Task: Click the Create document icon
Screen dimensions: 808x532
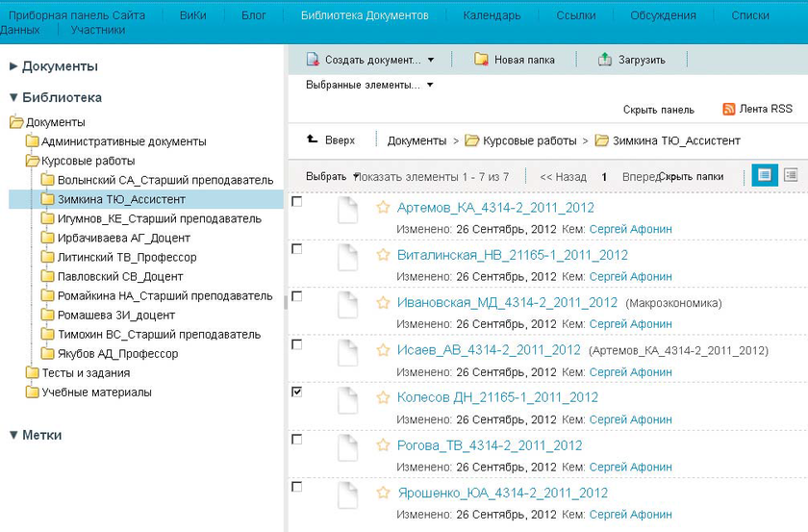Action: [313, 60]
